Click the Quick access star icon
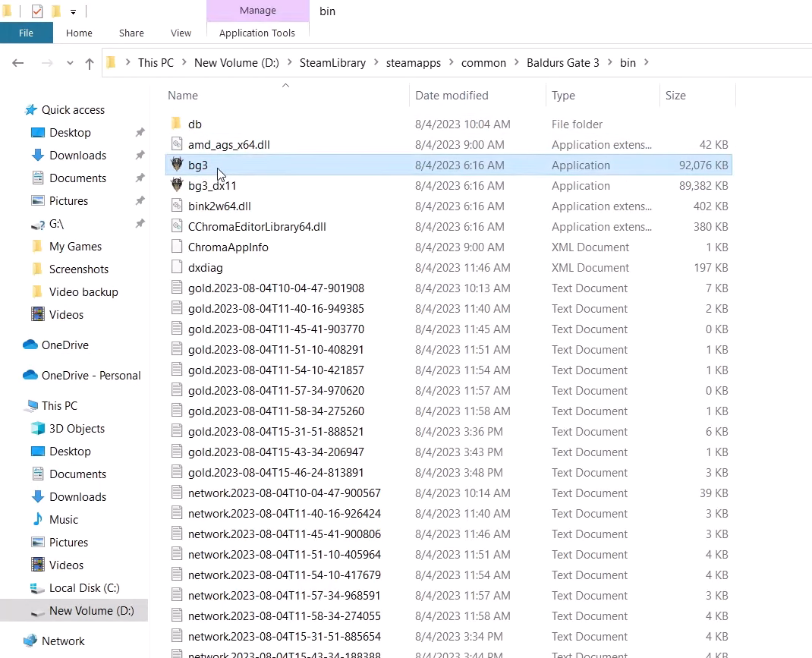This screenshot has width=812, height=658. click(x=31, y=110)
